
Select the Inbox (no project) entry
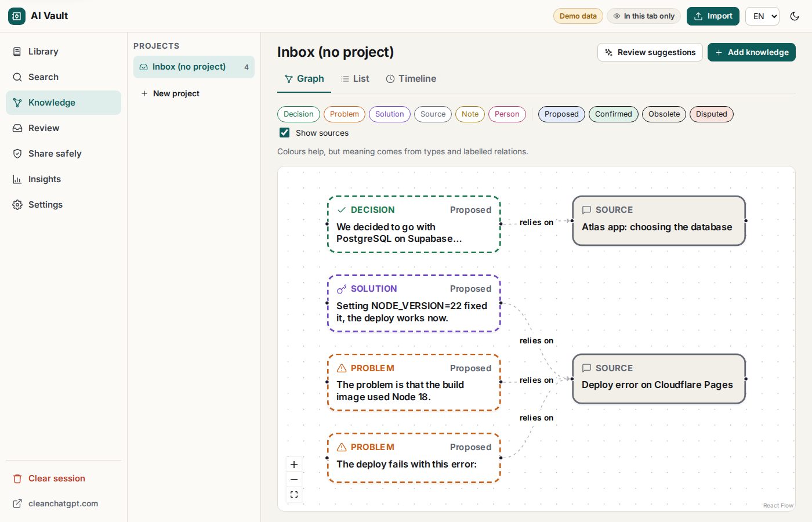[x=194, y=67]
